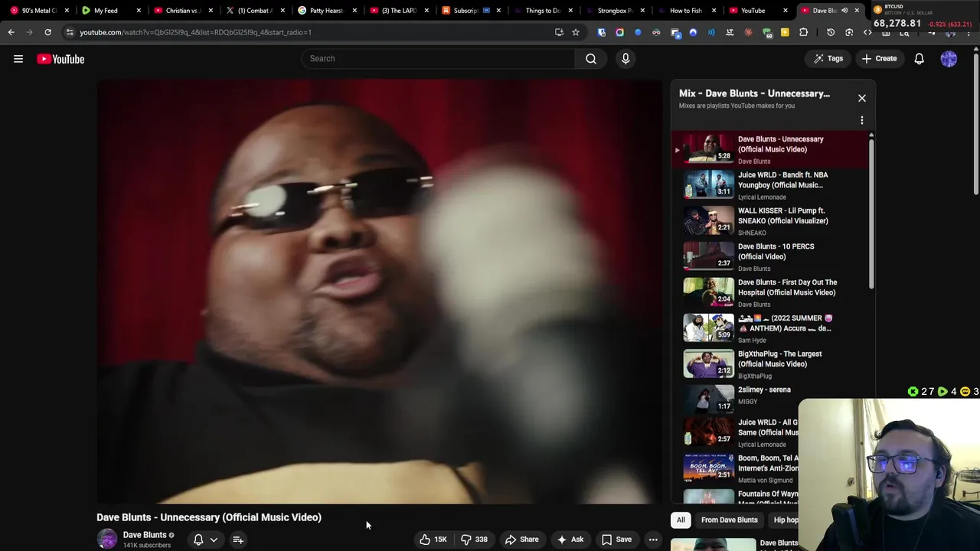Click the code brackets toolbar icon

[x=867, y=32]
